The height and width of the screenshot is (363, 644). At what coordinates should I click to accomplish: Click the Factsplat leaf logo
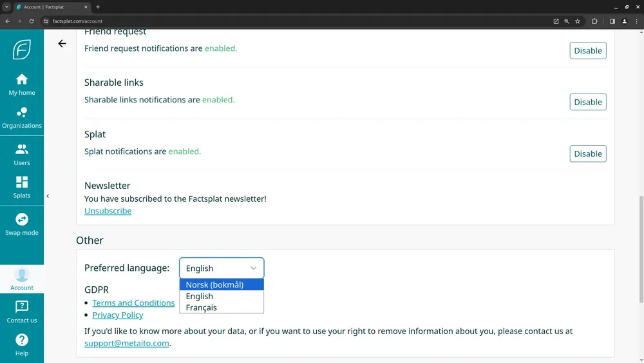click(x=22, y=50)
